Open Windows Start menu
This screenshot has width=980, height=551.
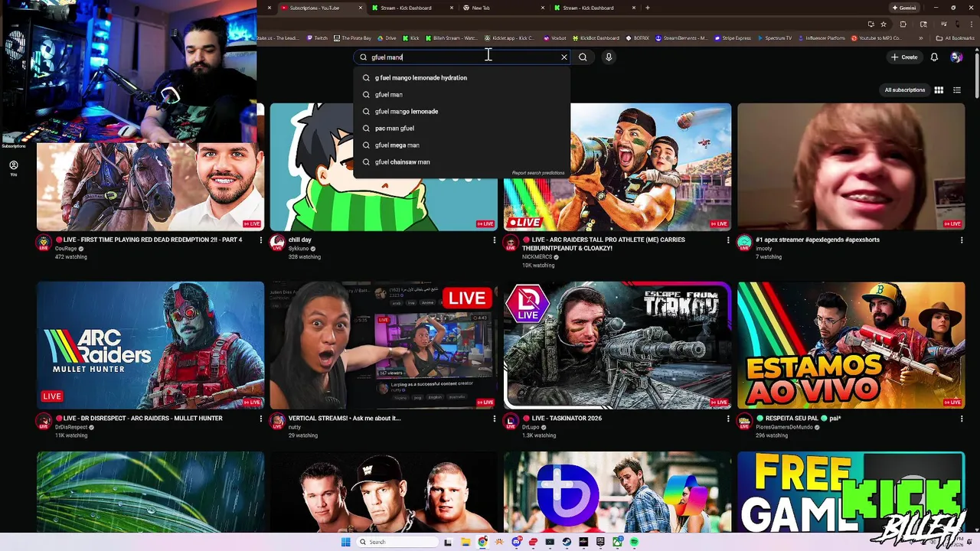[x=345, y=542]
